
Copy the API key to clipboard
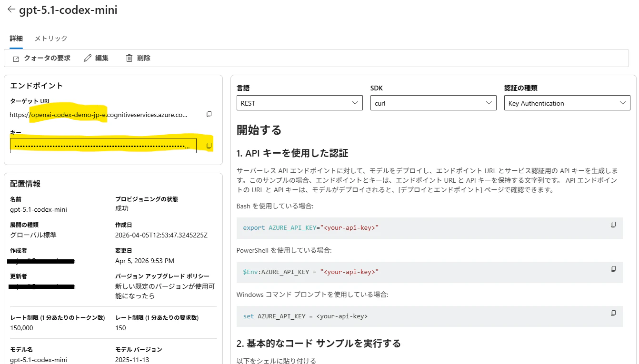coord(209,146)
